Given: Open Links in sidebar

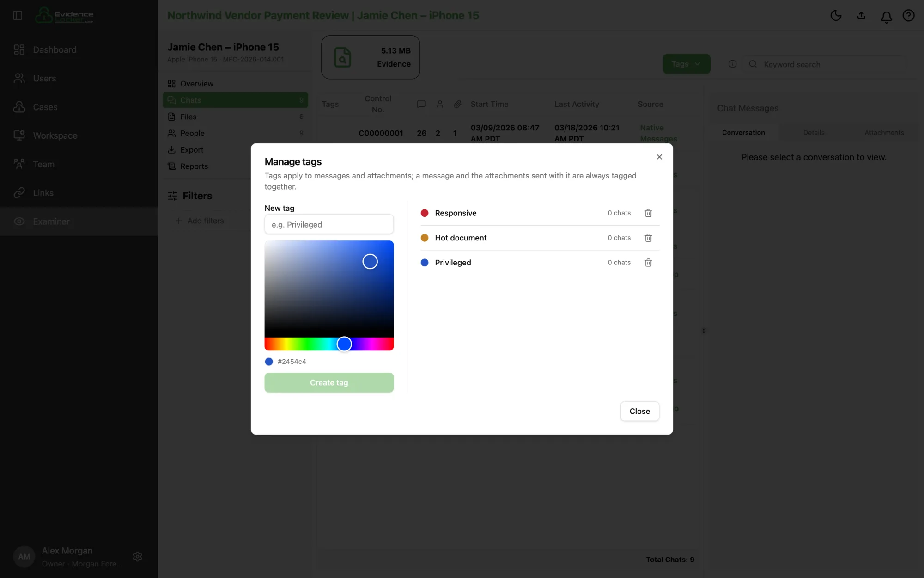Looking at the screenshot, I should pos(79,193).
